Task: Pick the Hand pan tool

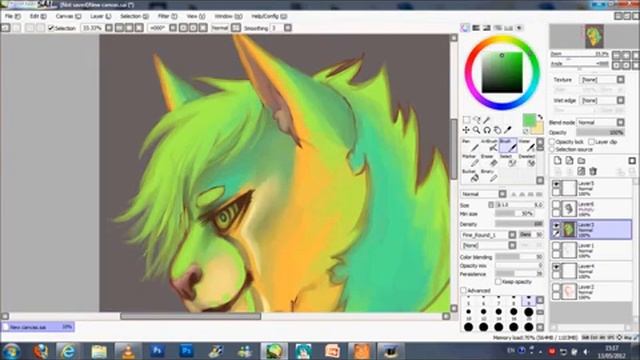Action: 498,130
